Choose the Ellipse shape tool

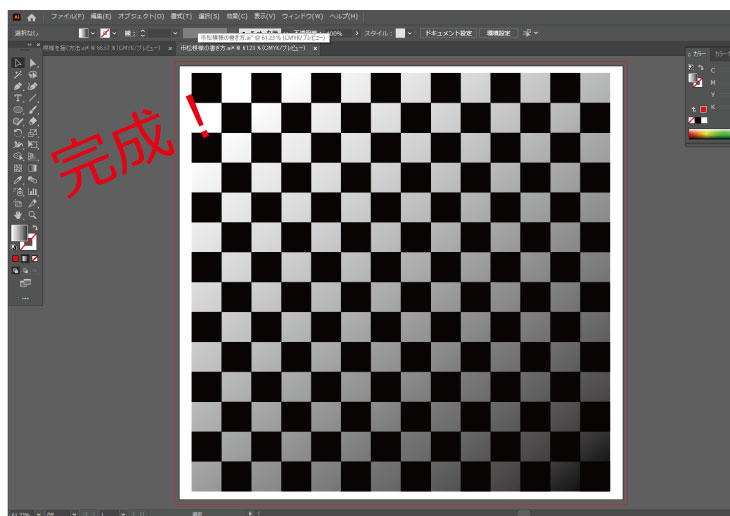(x=18, y=110)
